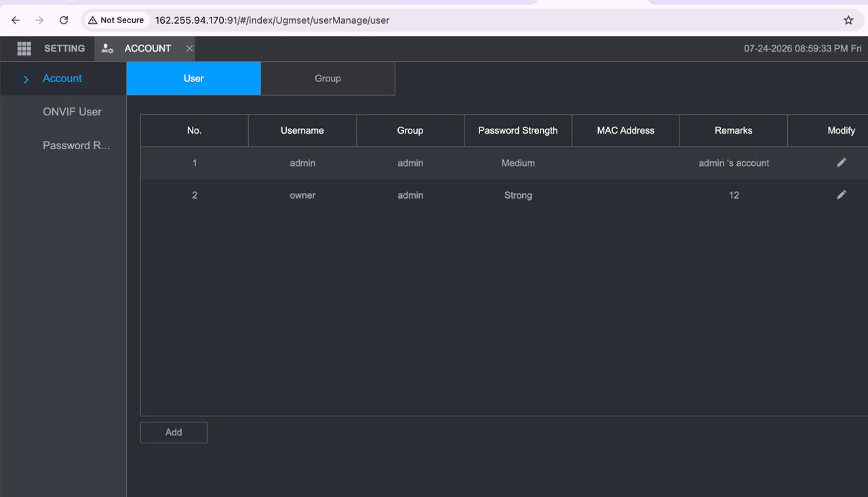
Task: Select the User tab
Action: tap(193, 78)
